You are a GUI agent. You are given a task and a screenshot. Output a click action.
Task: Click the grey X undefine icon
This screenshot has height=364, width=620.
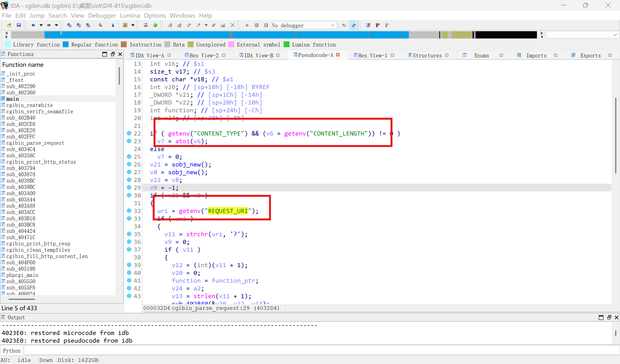pos(232,25)
